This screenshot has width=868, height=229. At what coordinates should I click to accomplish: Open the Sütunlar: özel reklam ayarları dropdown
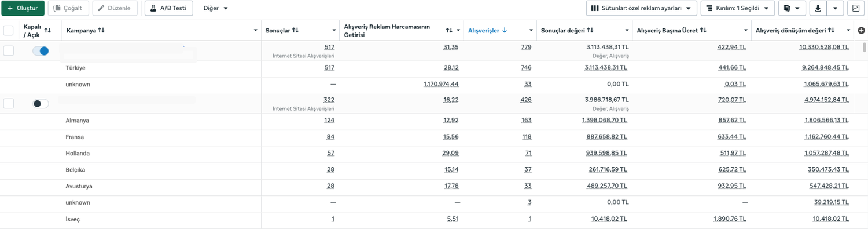(x=642, y=8)
